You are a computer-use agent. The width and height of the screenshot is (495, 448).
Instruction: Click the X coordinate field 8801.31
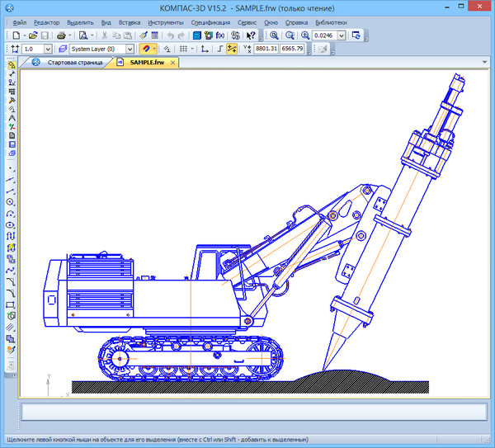coord(266,49)
